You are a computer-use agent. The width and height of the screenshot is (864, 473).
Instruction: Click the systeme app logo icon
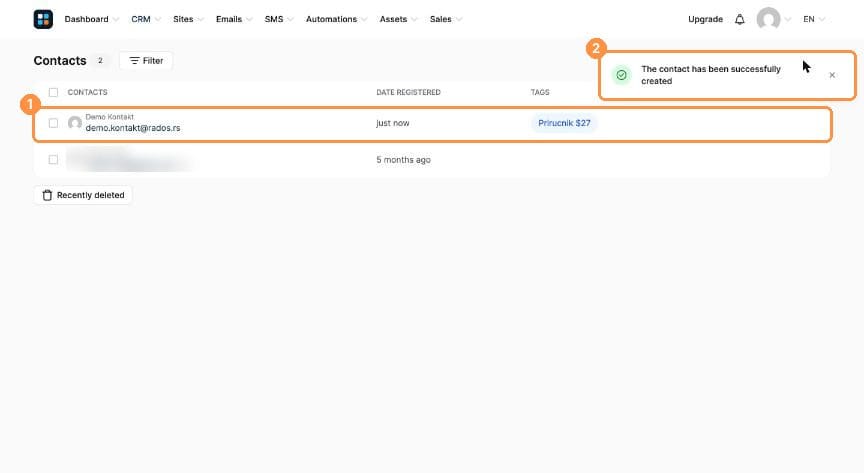[43, 19]
